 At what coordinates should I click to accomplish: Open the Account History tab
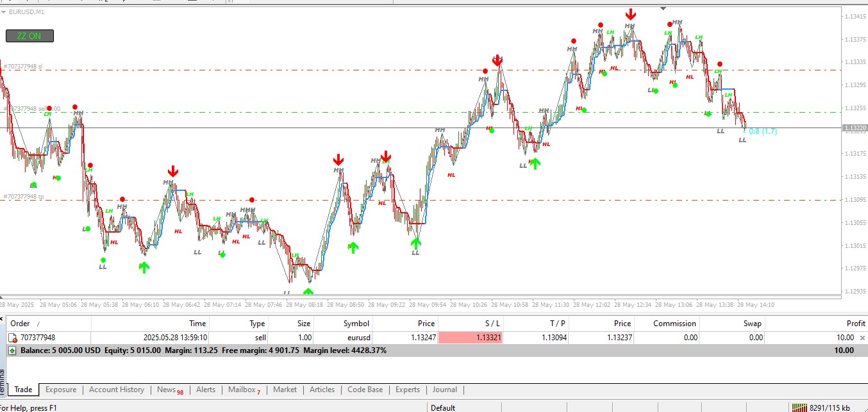[x=117, y=390]
